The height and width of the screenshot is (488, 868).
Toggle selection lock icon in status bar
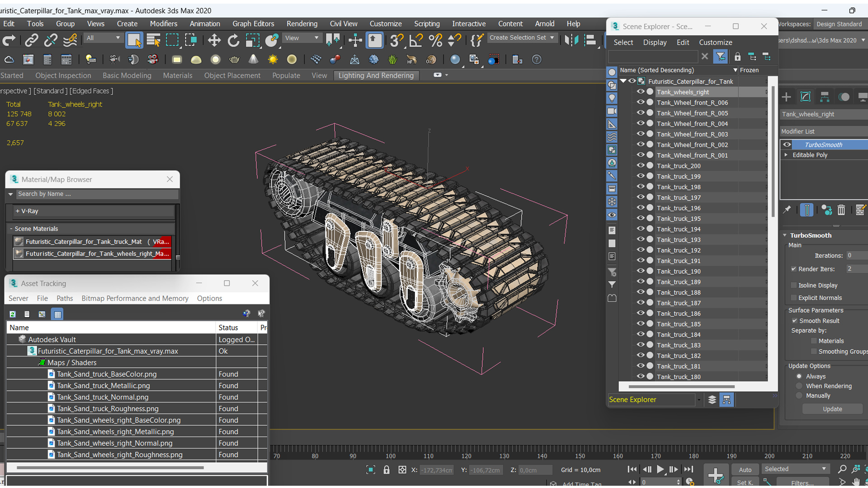tap(387, 470)
